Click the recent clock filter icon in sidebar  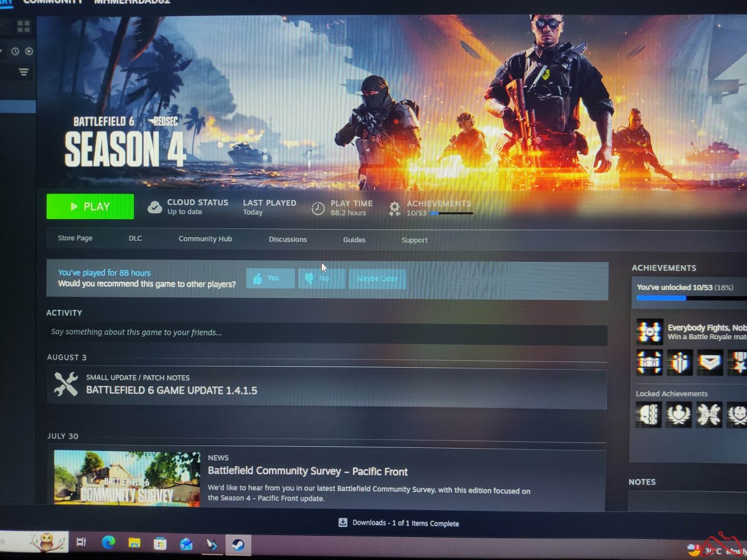pos(15,52)
